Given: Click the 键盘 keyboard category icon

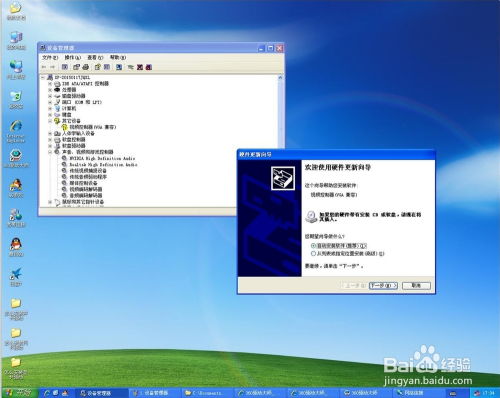Looking at the screenshot, I should [57, 115].
